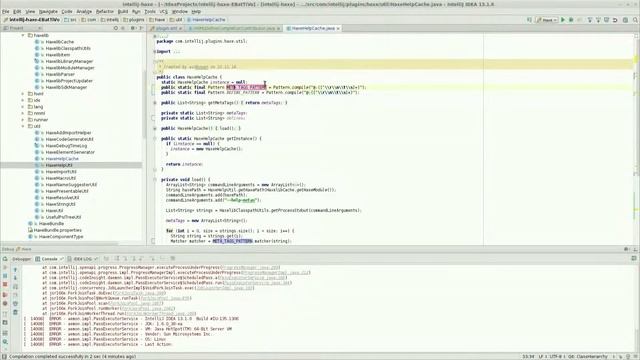Switch to the HaxeHelpCache.java editor tab
Screen dimensions: 640x360
[313, 28]
